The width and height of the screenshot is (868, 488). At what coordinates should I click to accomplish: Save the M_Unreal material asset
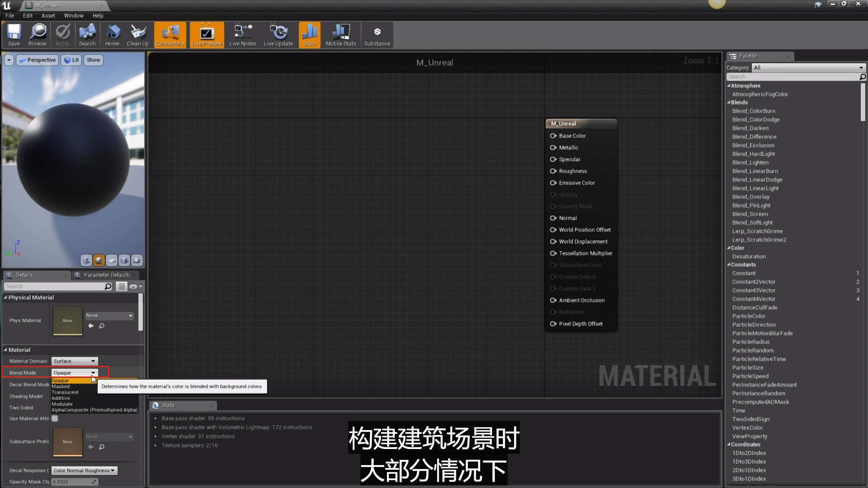[x=14, y=34]
